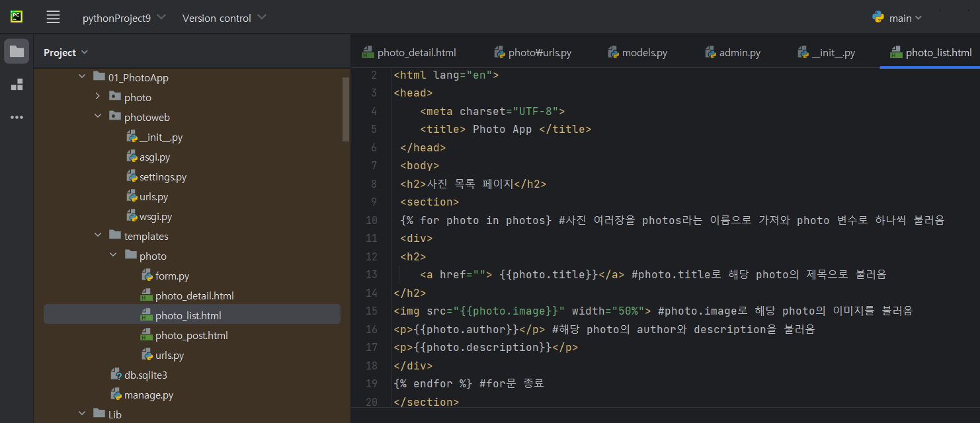Viewport: 980px width, 423px height.
Task: Expand the Lib folder
Action: [82, 414]
